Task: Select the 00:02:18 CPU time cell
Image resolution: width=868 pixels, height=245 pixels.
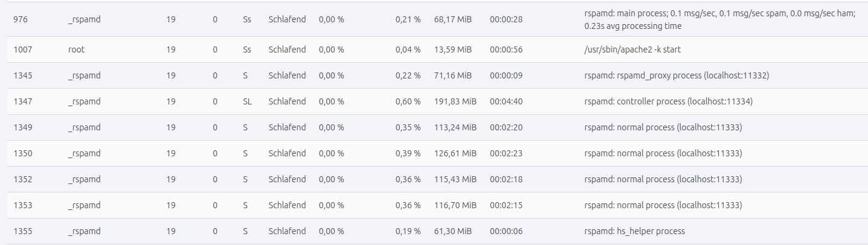Action: (506, 179)
